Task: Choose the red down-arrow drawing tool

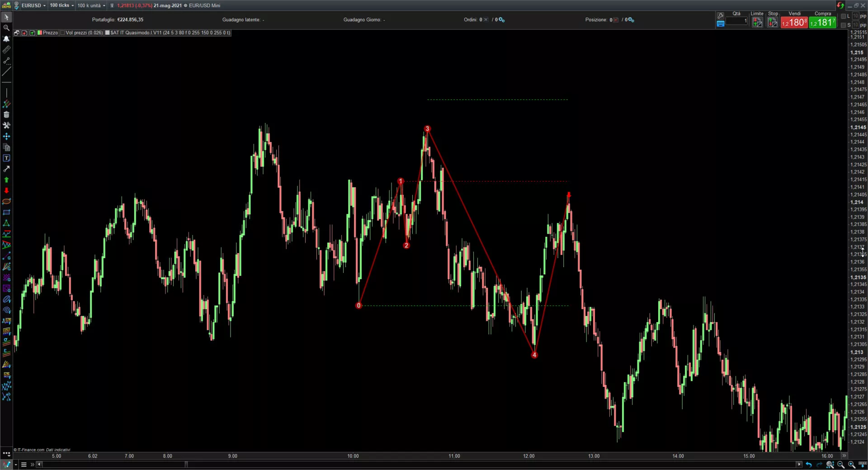Action: click(6, 191)
